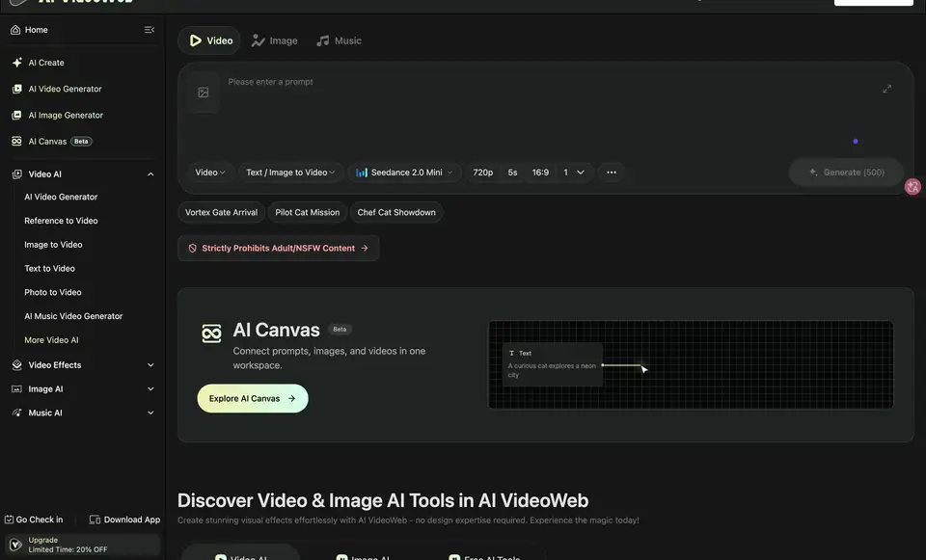
Task: Click the Text node in canvas preview
Action: [552, 364]
